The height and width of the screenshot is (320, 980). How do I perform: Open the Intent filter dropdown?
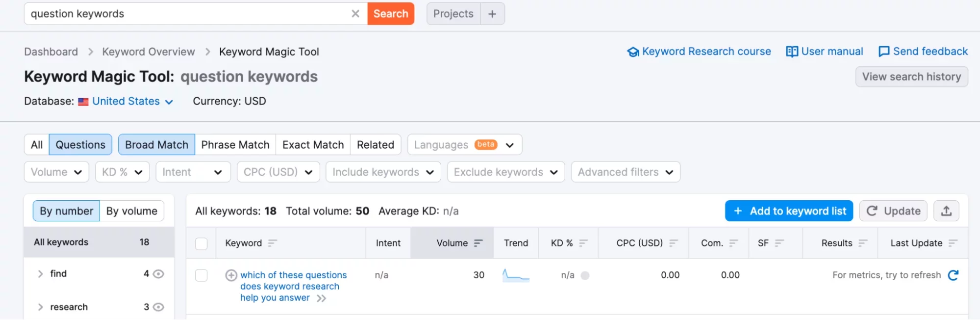(193, 172)
